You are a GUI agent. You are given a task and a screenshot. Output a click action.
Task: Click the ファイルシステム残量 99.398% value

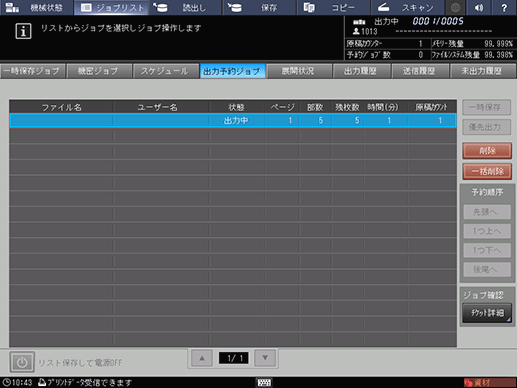pyautogui.click(x=498, y=55)
